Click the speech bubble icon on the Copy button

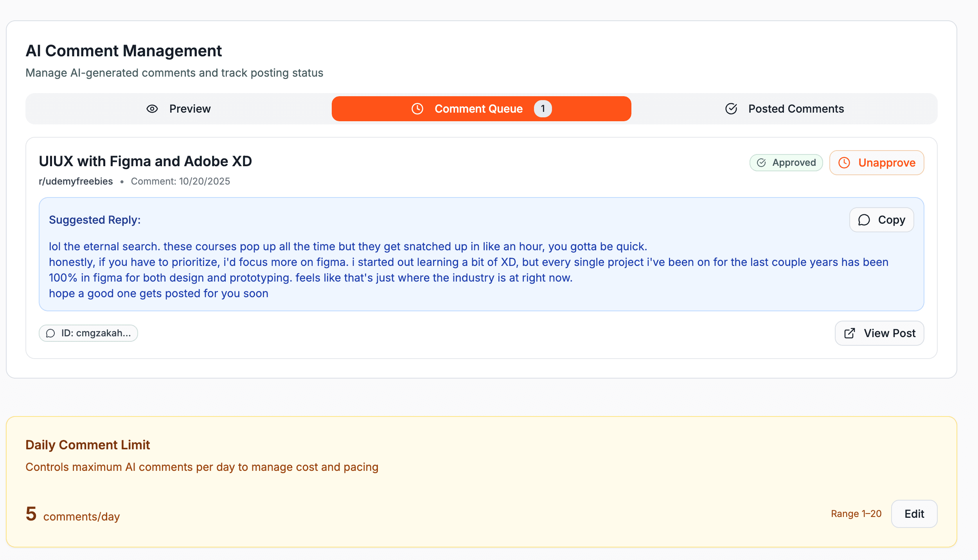click(864, 220)
